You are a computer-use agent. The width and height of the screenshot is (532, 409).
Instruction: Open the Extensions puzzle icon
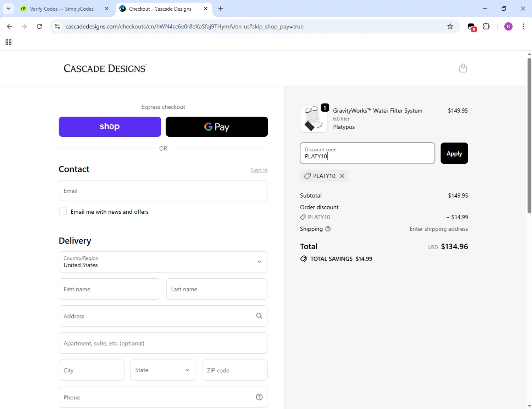(x=486, y=27)
